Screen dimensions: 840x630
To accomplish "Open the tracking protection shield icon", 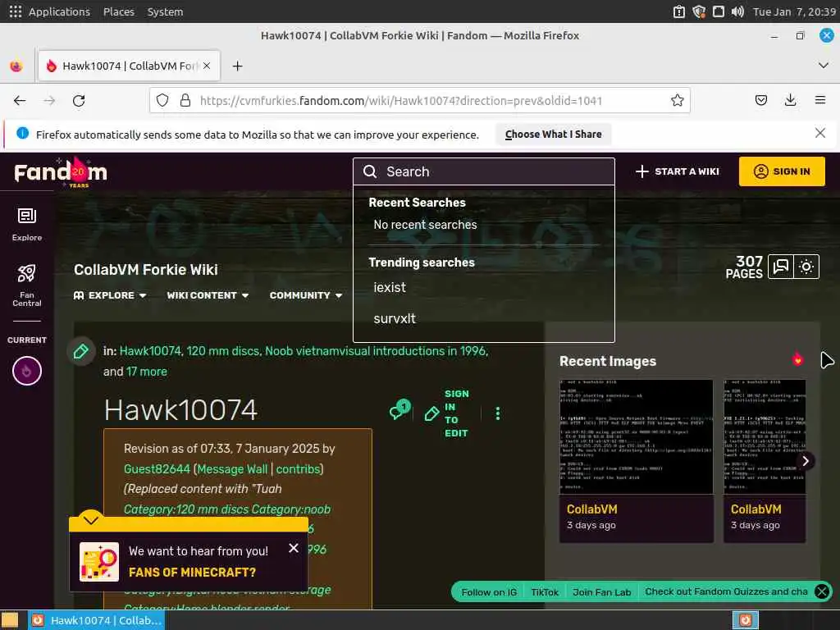I will click(x=162, y=100).
